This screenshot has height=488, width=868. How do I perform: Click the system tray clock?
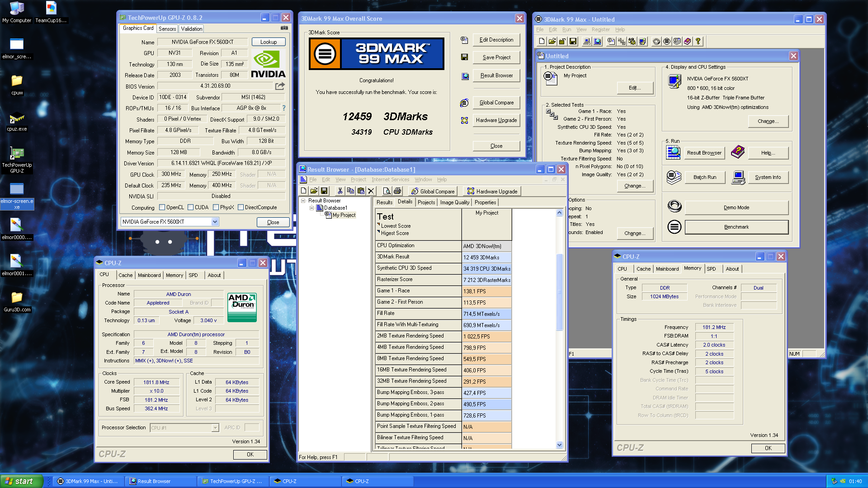(x=855, y=482)
